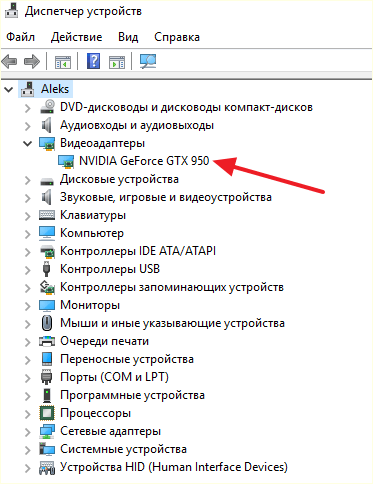Click the Порты (COM и LPT) connector icon

coord(47,377)
